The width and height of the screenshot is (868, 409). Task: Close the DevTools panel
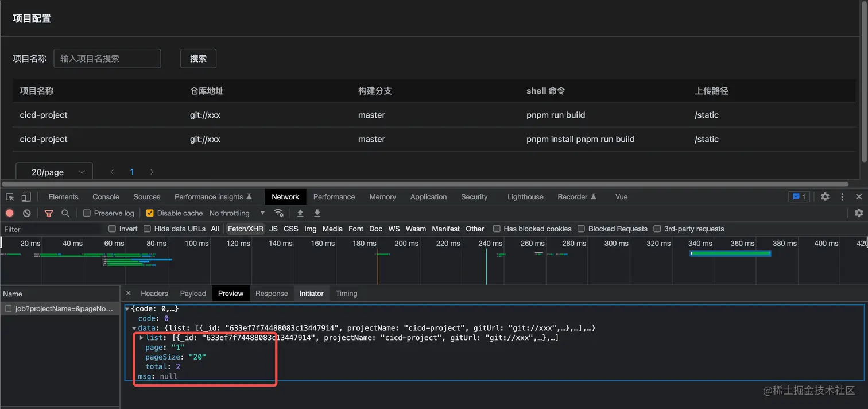point(859,196)
